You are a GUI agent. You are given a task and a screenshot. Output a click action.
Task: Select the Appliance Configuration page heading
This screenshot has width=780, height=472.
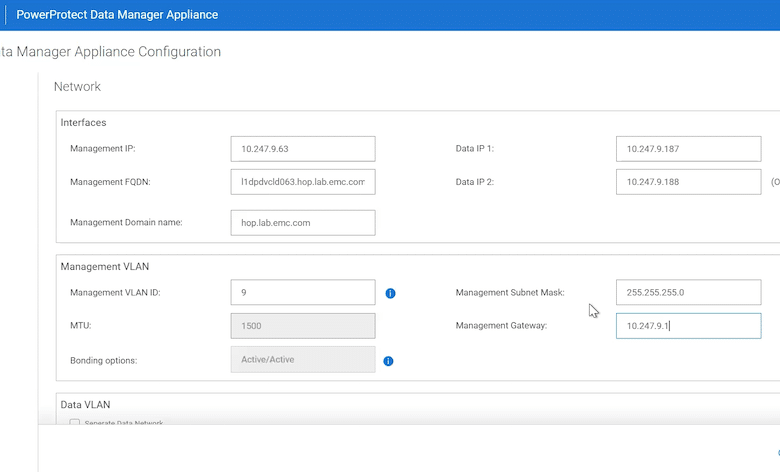[x=110, y=52]
